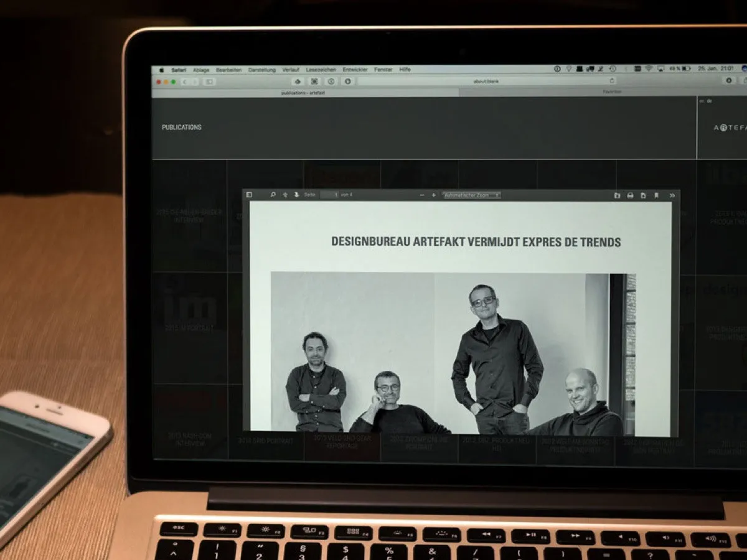The width and height of the screenshot is (747, 560).
Task: Open the Lesezeichen menu
Action: point(321,70)
